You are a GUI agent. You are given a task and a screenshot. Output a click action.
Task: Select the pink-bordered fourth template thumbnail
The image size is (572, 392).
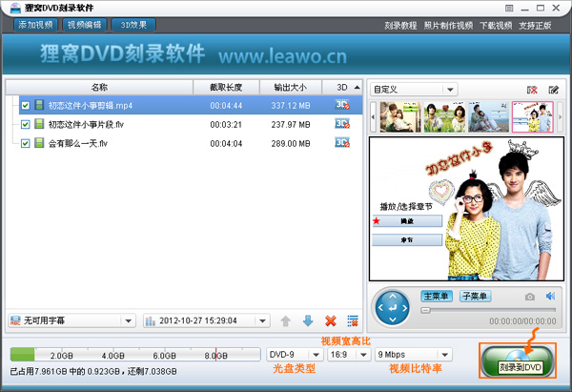pyautogui.click(x=533, y=116)
